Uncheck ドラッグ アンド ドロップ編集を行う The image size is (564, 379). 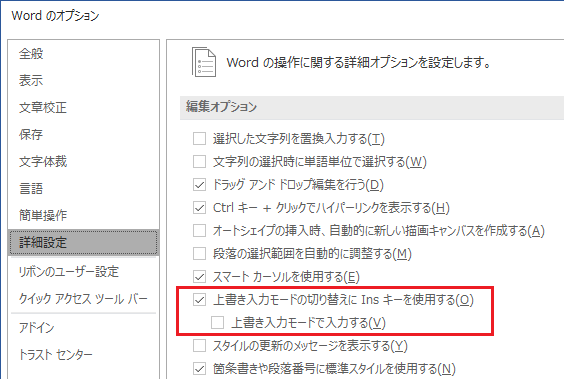coord(199,185)
